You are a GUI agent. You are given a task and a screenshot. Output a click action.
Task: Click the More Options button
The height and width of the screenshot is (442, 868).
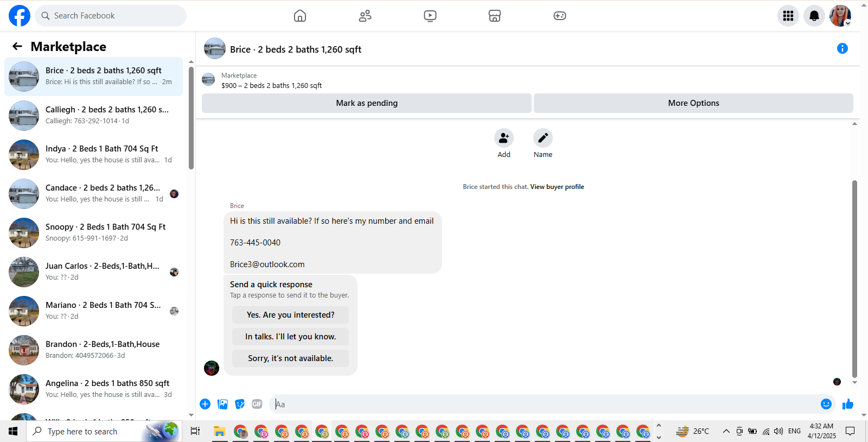pos(693,103)
